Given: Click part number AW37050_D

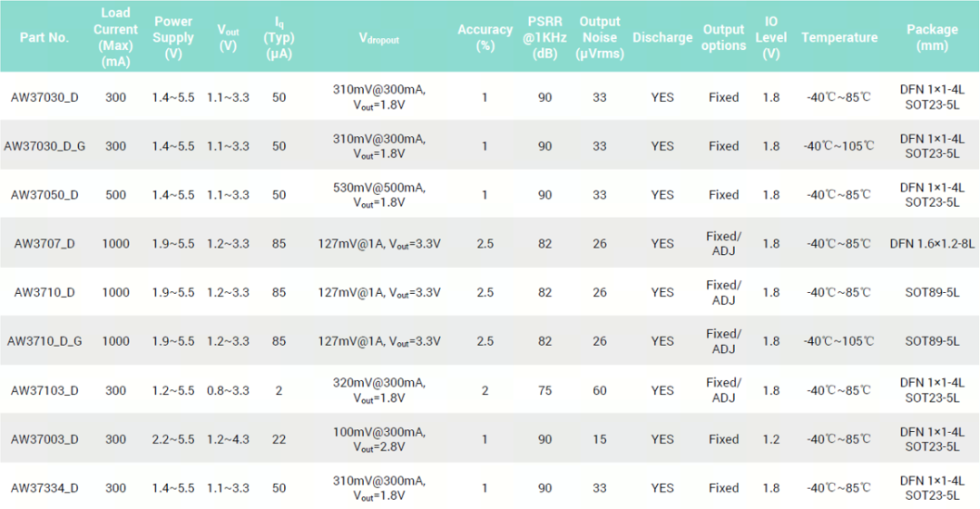Looking at the screenshot, I should 44,195.
